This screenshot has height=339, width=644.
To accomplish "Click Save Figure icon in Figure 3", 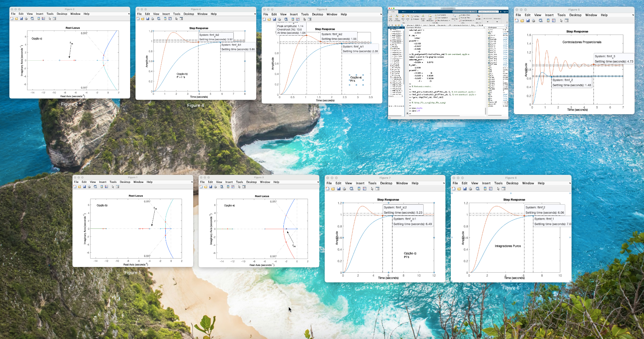I will coord(211,187).
